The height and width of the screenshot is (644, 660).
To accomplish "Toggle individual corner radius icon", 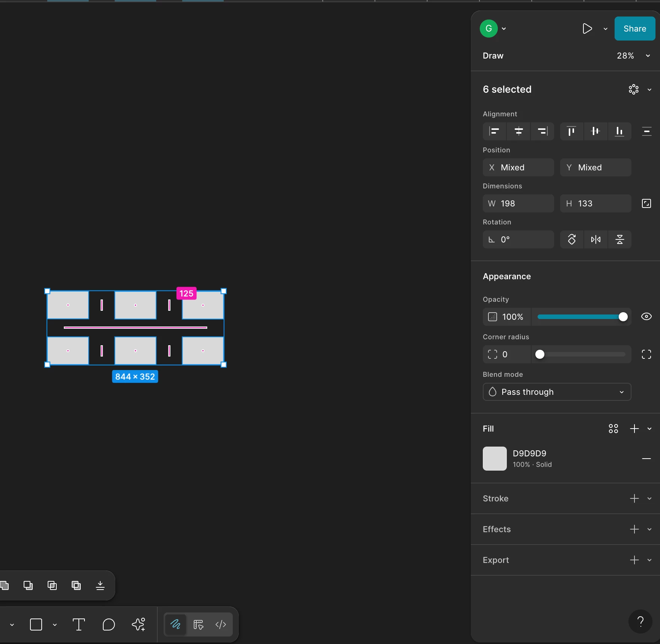I will point(646,354).
